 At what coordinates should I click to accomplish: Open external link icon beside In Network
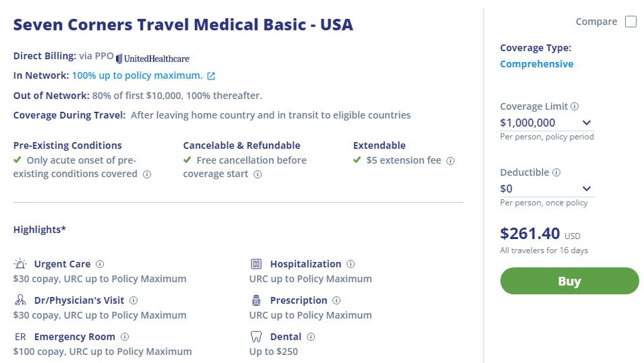click(x=211, y=76)
